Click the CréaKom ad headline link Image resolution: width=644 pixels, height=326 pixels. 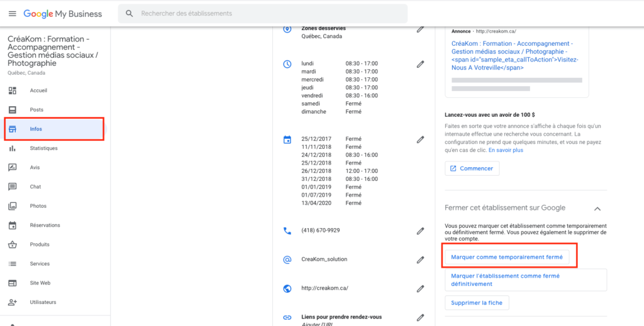click(514, 55)
